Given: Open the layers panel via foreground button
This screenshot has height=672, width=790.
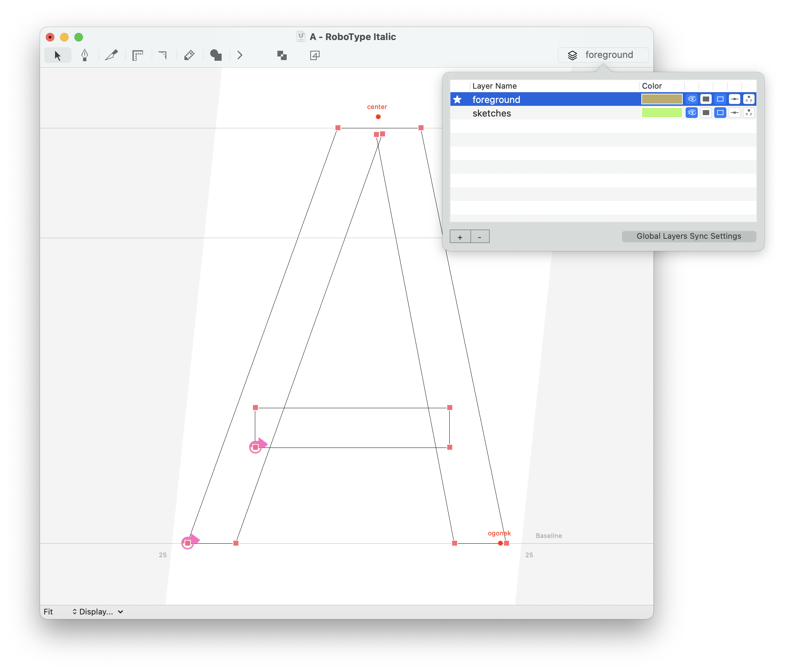Looking at the screenshot, I should (603, 54).
